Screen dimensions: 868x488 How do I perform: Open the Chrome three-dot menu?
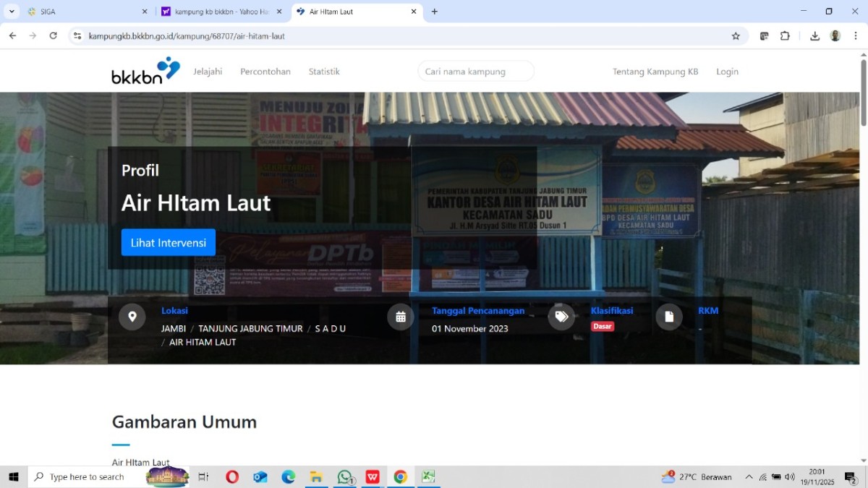coord(856,36)
